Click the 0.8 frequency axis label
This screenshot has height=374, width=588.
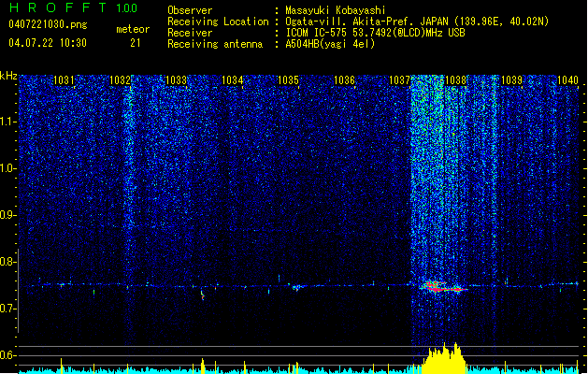(8, 262)
